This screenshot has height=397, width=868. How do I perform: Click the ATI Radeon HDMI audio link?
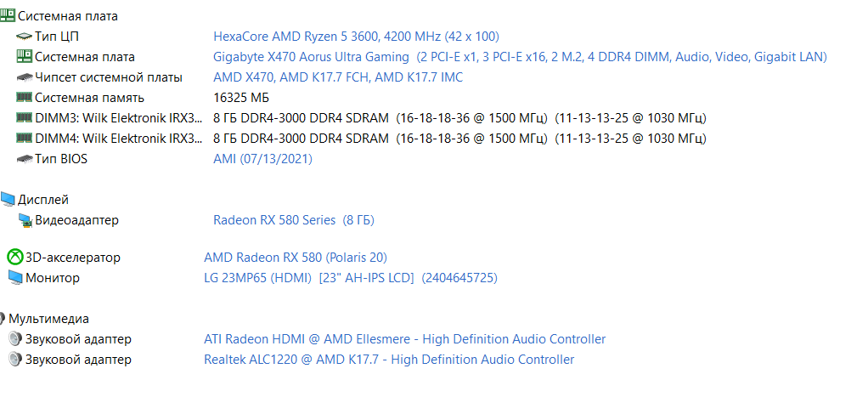(x=404, y=339)
